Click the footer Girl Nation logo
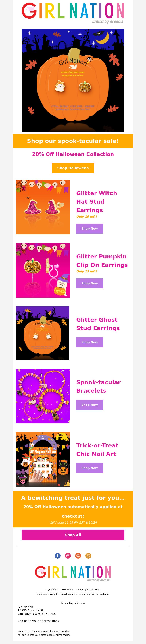The width and height of the screenshot is (146, 644). point(73,574)
